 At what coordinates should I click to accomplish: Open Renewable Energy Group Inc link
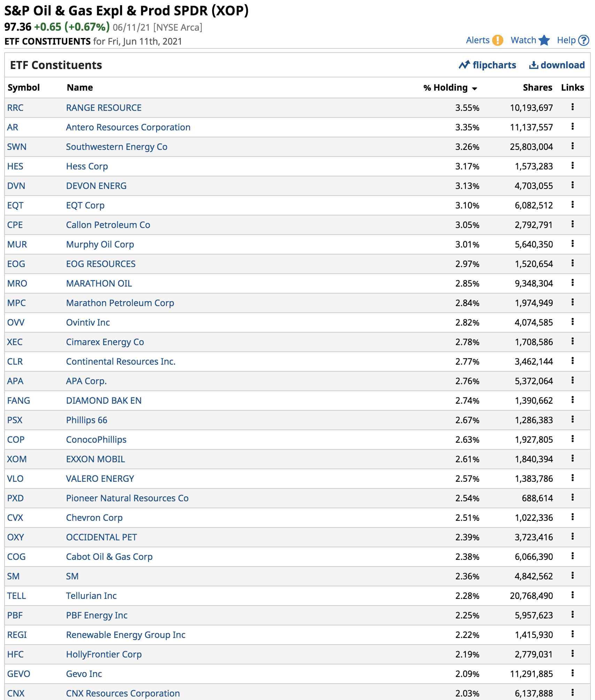[126, 635]
